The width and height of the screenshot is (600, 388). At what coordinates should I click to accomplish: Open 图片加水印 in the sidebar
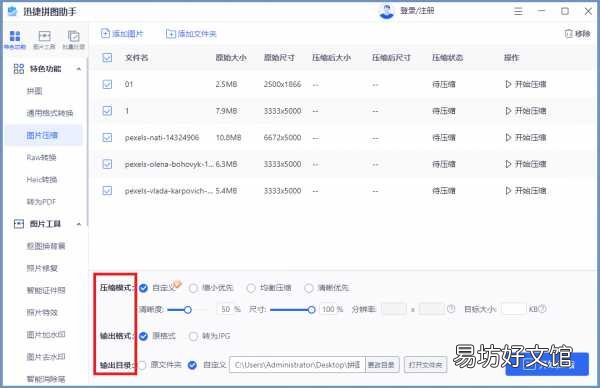coord(46,335)
